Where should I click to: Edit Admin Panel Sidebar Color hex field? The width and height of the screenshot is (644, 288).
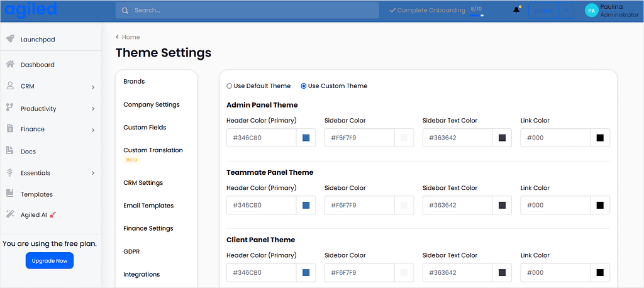(x=359, y=138)
